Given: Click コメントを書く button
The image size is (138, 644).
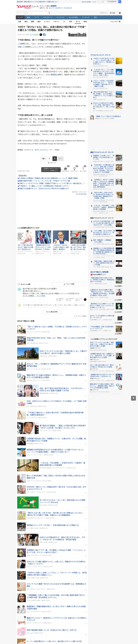Looking at the screenshot, I should pyautogui.click(x=69, y=284).
